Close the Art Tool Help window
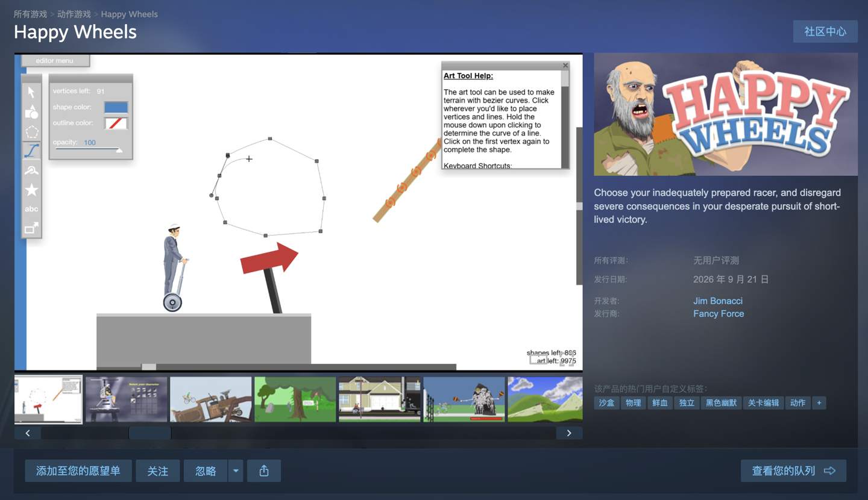Image resolution: width=868 pixels, height=500 pixels. [565, 65]
